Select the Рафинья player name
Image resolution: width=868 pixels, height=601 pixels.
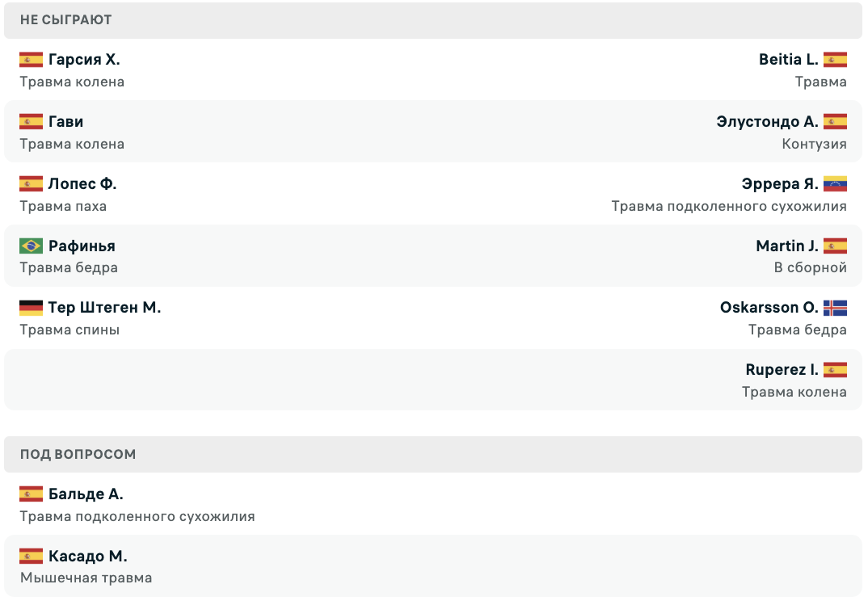82,246
